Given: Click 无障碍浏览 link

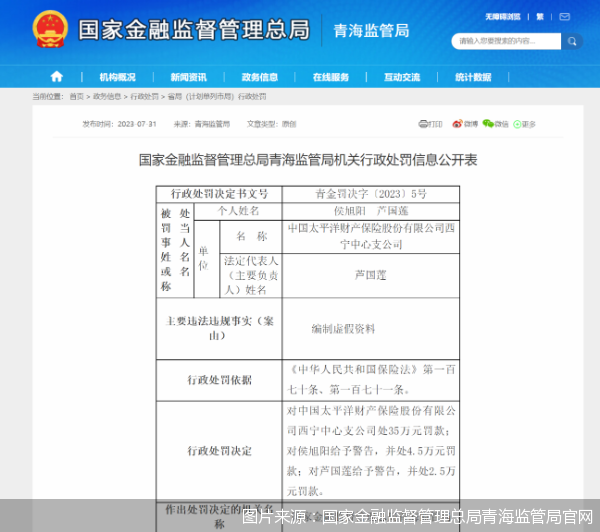Looking at the screenshot, I should coord(503,17).
